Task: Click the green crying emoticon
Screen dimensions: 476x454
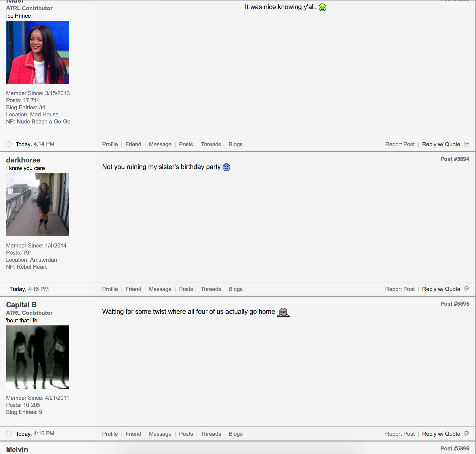Action: click(x=322, y=7)
